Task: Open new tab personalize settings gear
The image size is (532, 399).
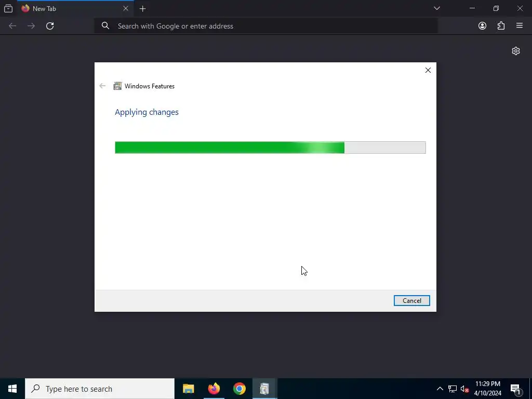Action: coord(516,51)
